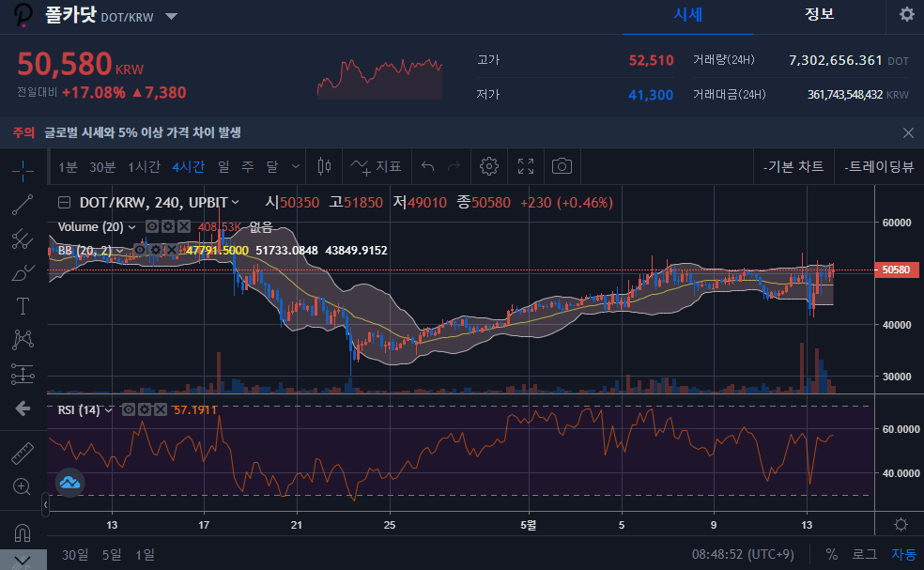
Task: Dismiss the global price warning banner
Action: coord(908,132)
